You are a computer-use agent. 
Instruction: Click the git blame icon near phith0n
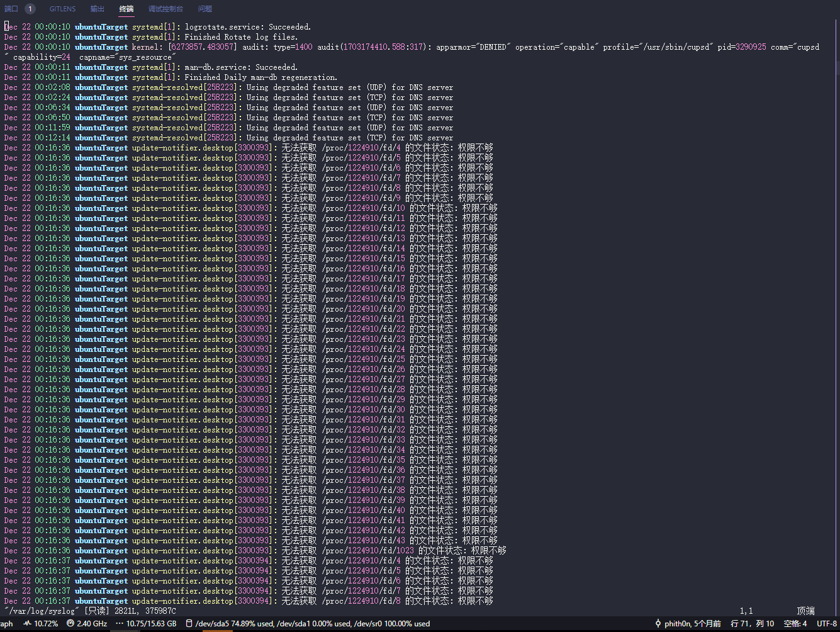click(x=658, y=624)
